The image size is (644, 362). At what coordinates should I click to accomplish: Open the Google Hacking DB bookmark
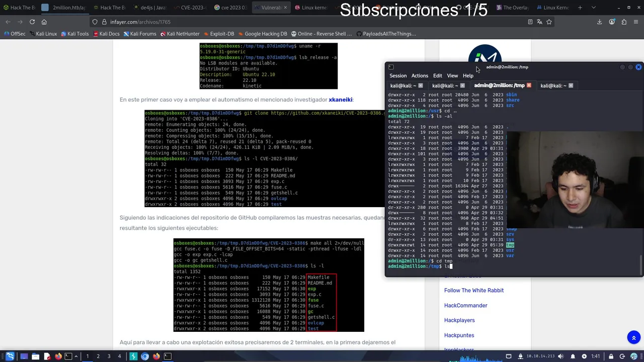pos(262,34)
